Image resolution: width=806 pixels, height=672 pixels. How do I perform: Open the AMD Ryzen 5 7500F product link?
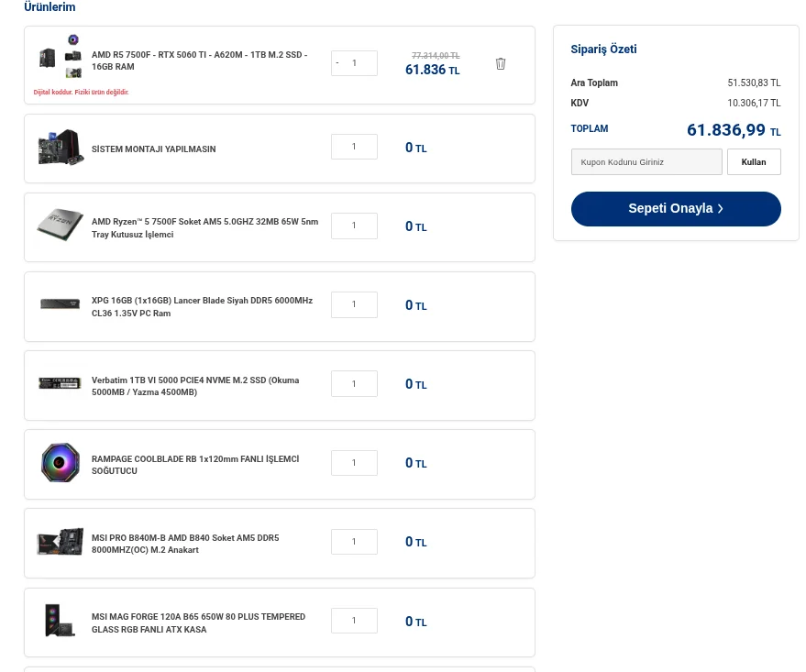(x=204, y=227)
